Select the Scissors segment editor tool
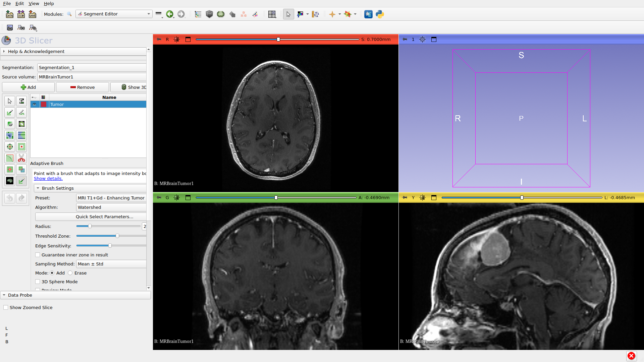 (x=21, y=158)
